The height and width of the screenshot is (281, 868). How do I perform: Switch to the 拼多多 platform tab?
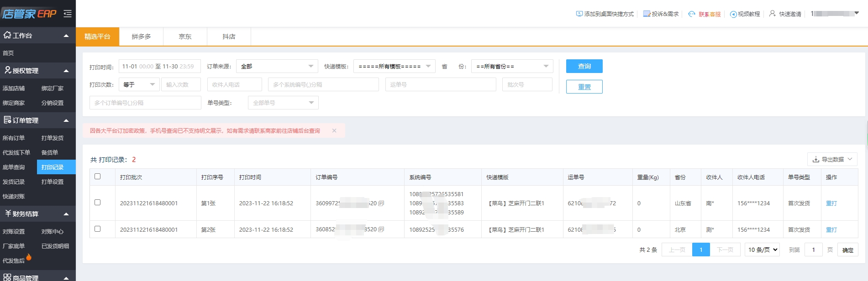click(141, 36)
